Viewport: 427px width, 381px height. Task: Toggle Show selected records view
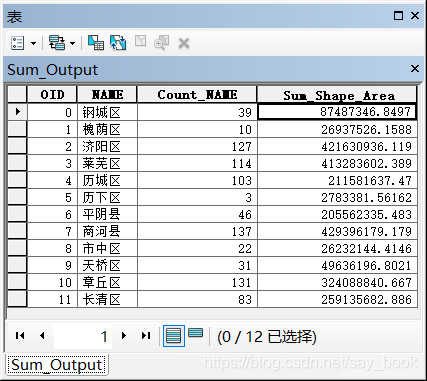(195, 333)
